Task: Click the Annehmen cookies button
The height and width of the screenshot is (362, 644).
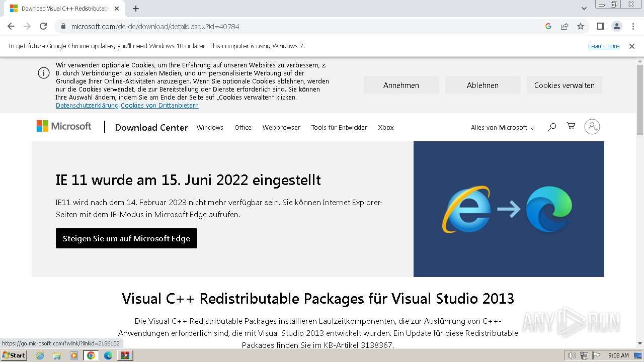Action: pos(401,85)
